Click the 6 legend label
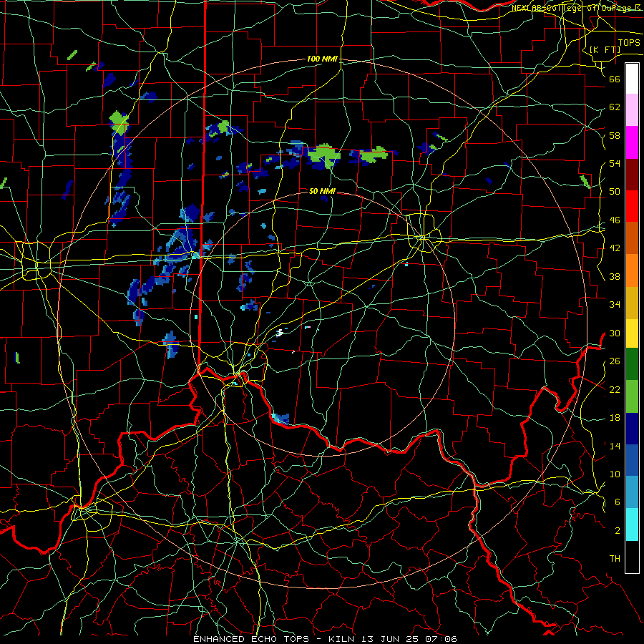The image size is (644, 644). [x=618, y=502]
